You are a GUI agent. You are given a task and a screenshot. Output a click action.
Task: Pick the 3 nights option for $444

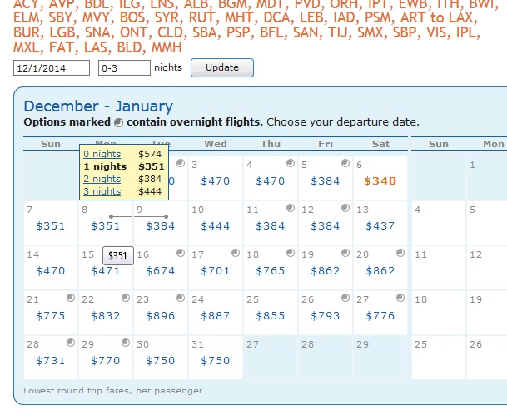point(102,191)
